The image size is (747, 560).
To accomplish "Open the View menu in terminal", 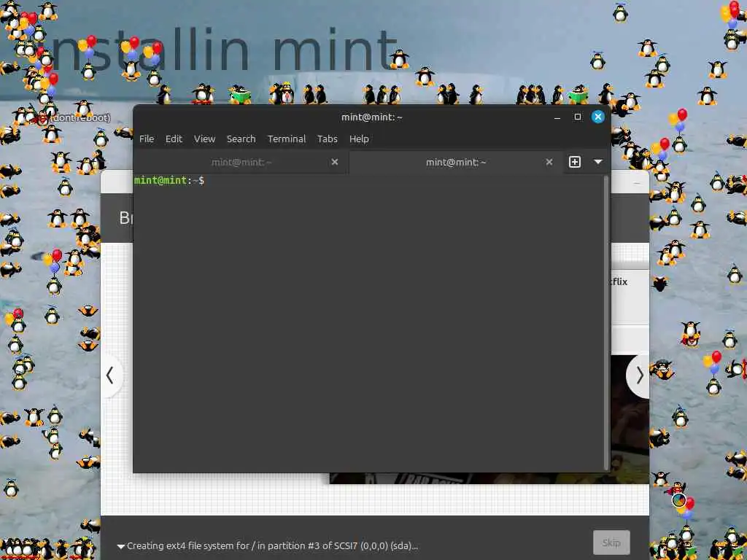I will coord(204,139).
